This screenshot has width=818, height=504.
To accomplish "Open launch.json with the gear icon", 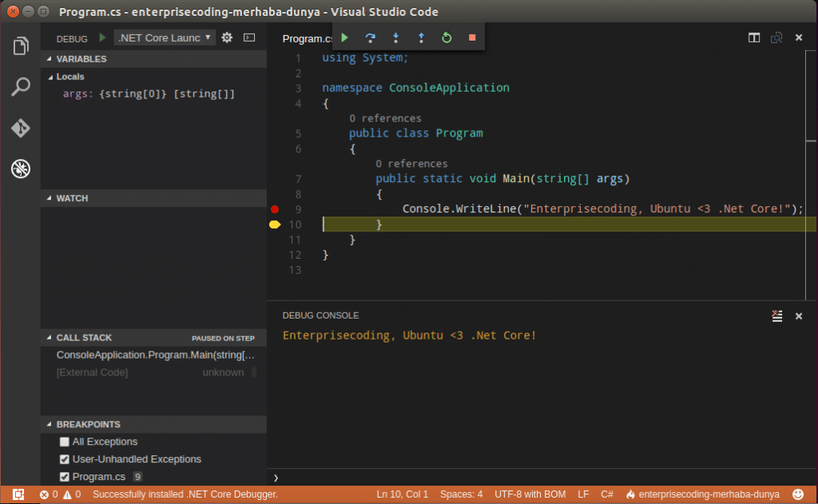I will [x=227, y=38].
